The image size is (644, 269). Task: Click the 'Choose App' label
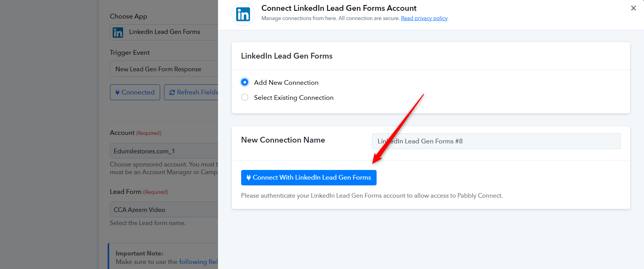128,16
